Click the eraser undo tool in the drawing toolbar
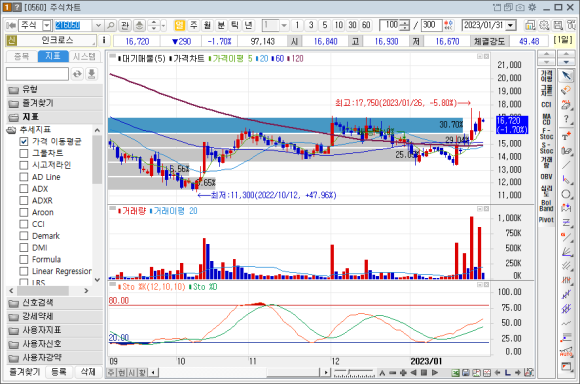The image size is (580, 384). pyautogui.click(x=566, y=90)
